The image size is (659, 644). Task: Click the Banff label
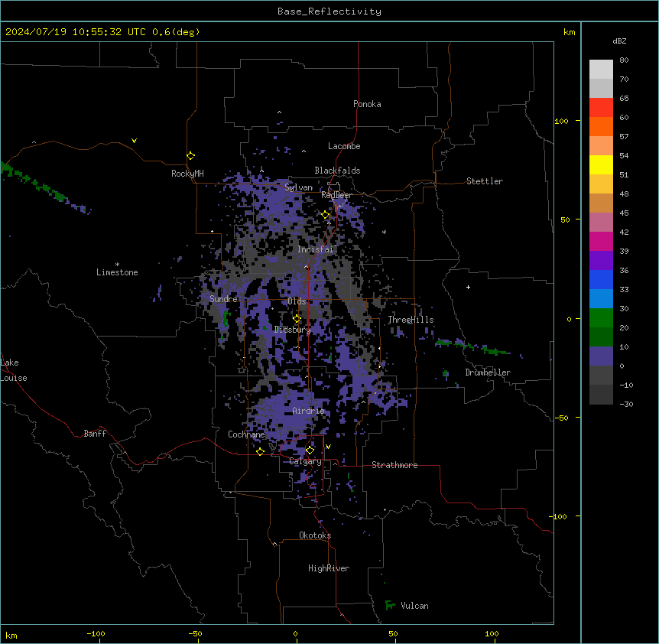click(95, 434)
